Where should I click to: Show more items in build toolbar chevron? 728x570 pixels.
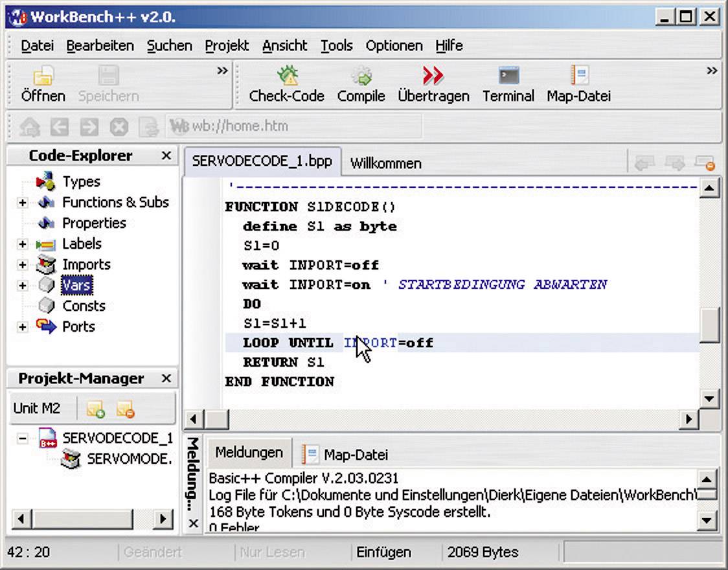click(712, 71)
